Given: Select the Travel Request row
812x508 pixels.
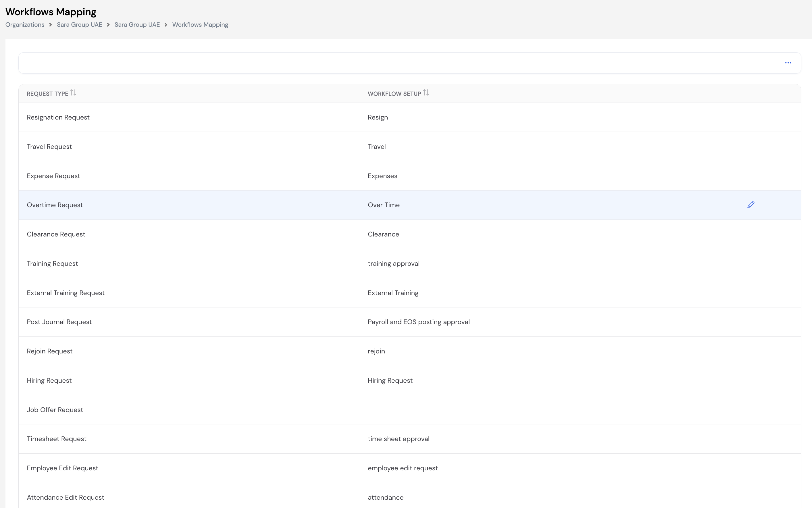Looking at the screenshot, I should click(409, 147).
